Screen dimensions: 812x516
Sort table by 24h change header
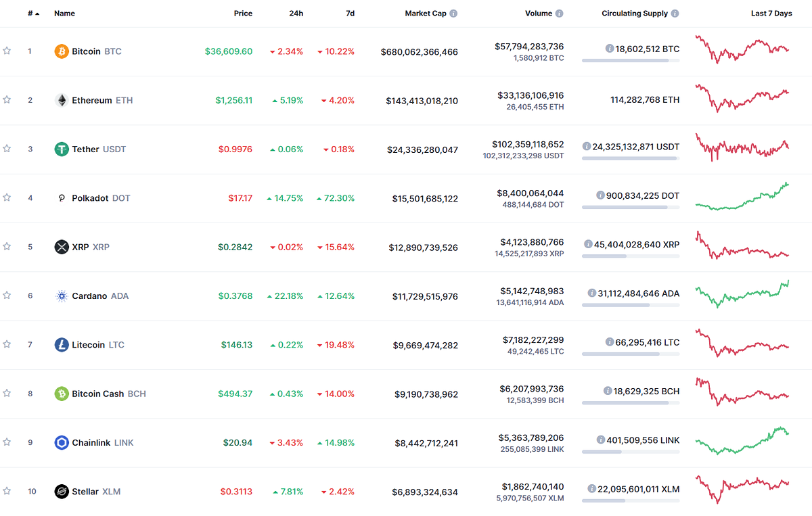point(296,14)
